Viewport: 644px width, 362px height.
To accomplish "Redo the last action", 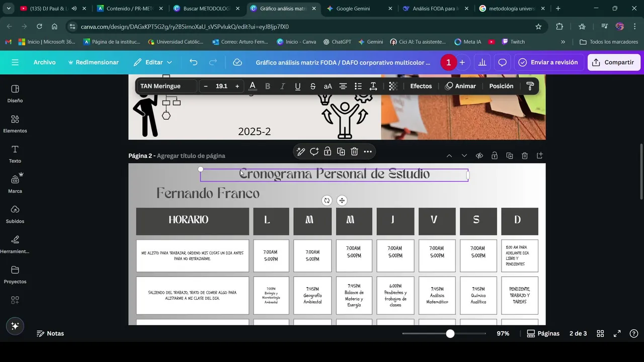I will 213,62.
